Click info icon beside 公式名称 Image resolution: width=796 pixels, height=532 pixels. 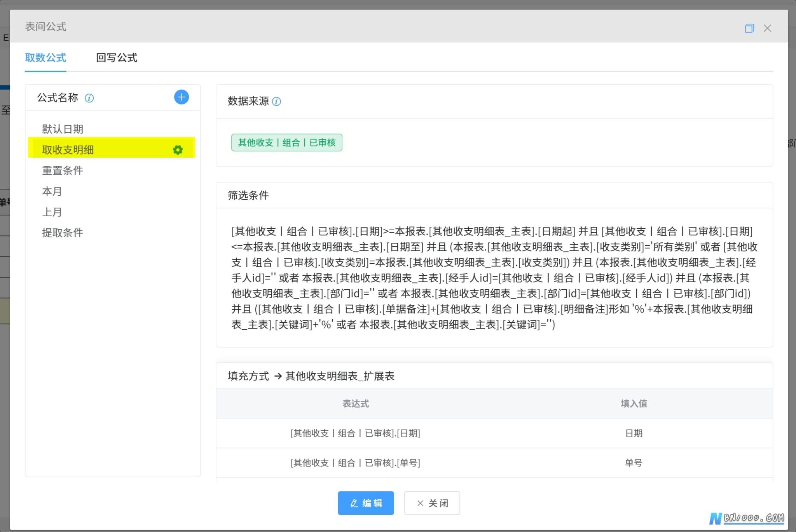[x=89, y=98]
